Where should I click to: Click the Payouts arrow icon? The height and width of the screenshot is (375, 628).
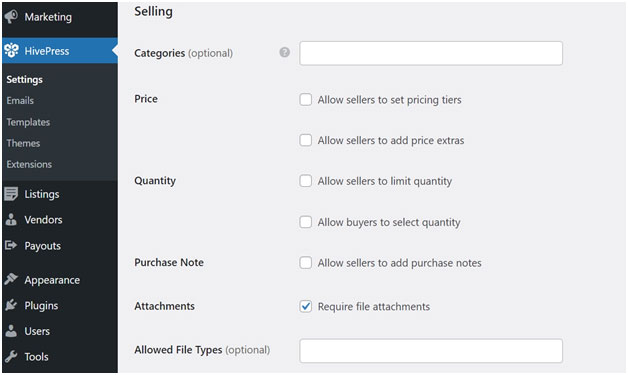tap(11, 245)
